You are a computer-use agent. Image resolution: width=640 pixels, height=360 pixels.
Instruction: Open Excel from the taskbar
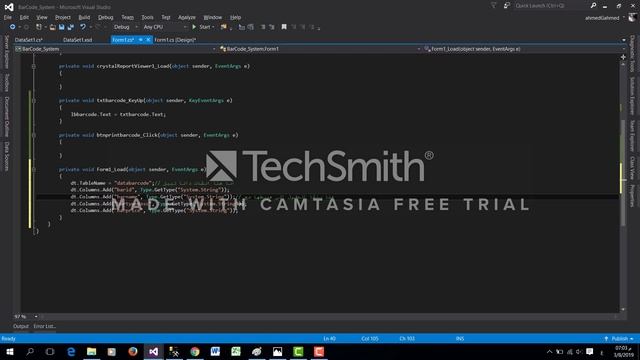[x=236, y=351]
